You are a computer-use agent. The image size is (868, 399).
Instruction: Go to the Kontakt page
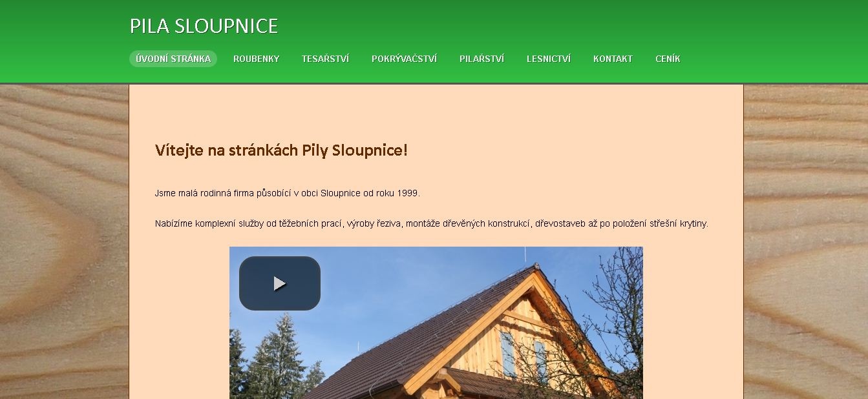coord(613,59)
